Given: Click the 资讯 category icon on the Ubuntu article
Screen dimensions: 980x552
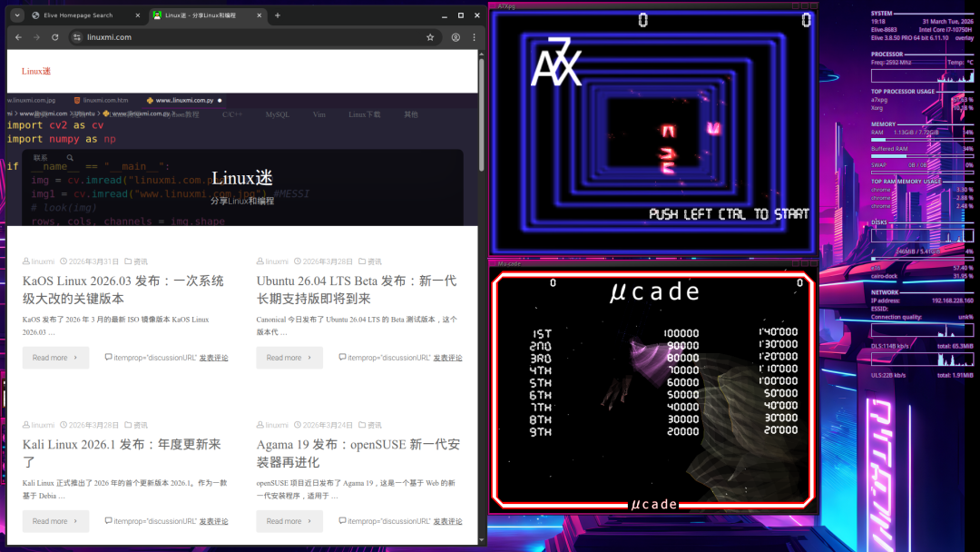Looking at the screenshot, I should point(360,261).
